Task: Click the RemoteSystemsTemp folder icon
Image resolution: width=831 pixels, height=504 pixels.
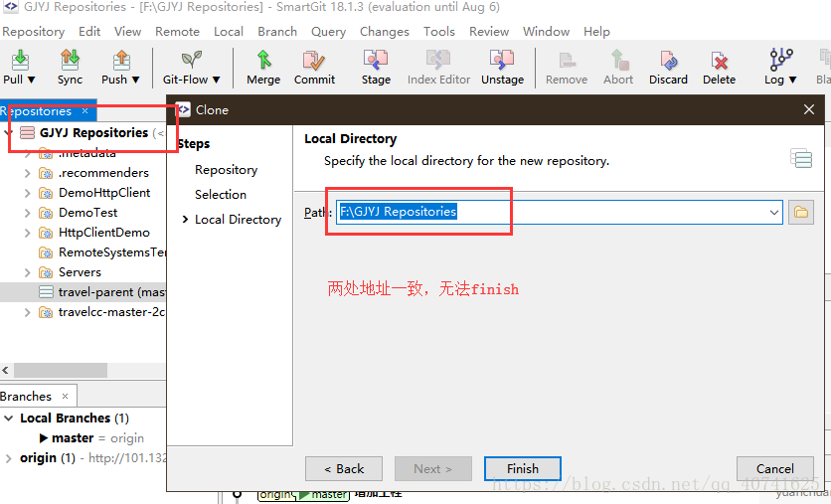Action: (46, 252)
